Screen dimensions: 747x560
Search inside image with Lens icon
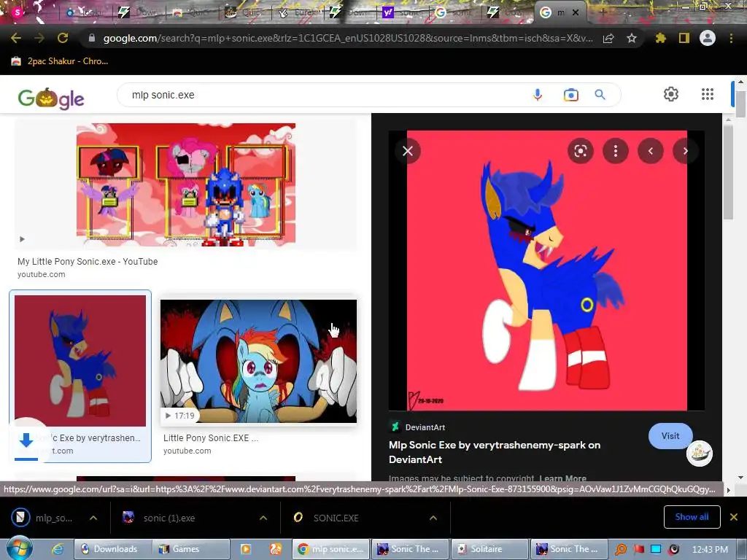click(580, 151)
